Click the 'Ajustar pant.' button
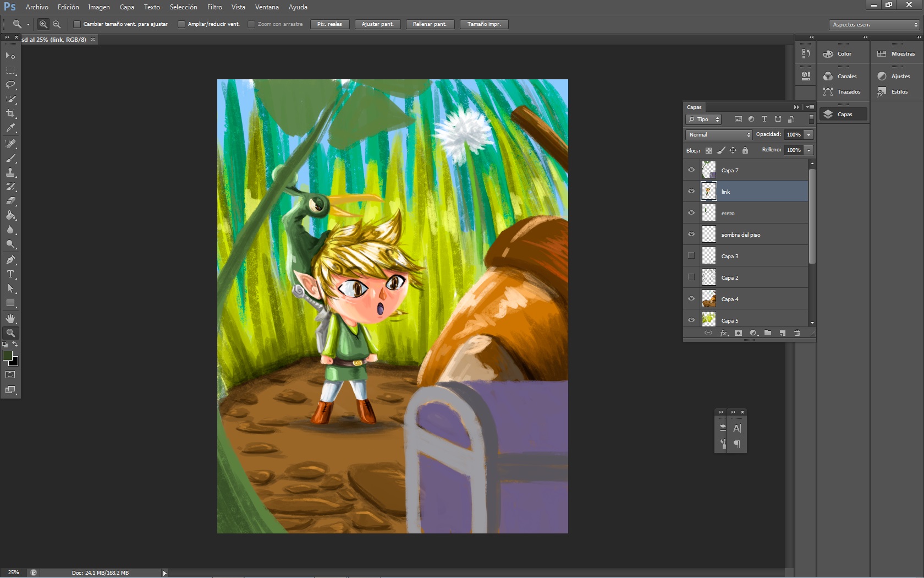The height and width of the screenshot is (578, 924). [x=377, y=24]
